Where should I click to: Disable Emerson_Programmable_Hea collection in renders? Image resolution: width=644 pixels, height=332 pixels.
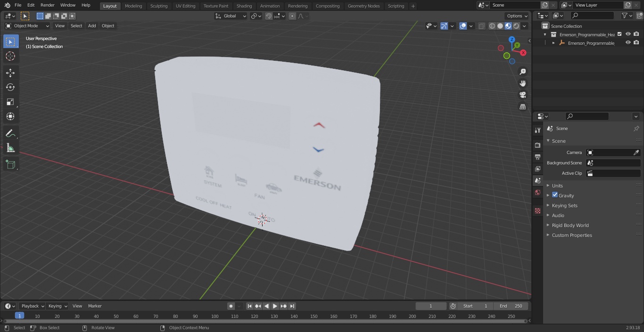[x=636, y=34]
